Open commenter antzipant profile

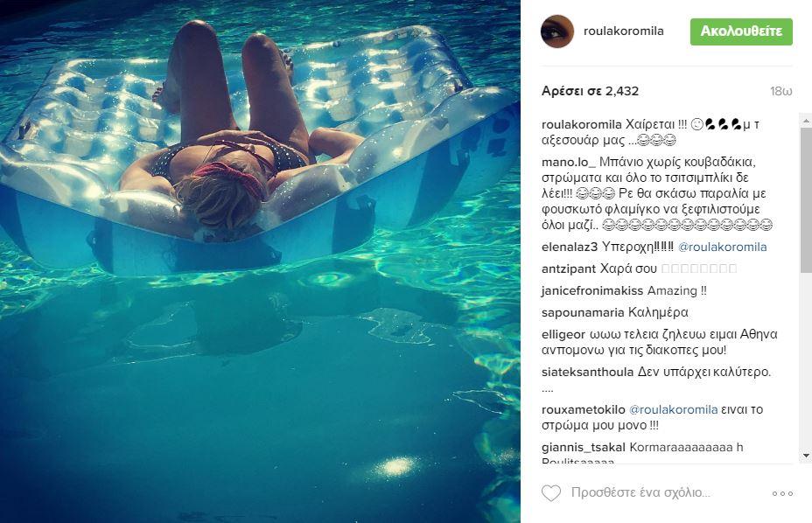(569, 269)
